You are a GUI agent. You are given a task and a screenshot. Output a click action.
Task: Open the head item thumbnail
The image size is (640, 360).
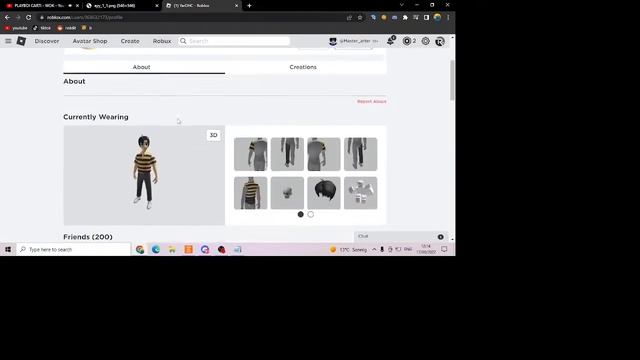pyautogui.click(x=287, y=193)
